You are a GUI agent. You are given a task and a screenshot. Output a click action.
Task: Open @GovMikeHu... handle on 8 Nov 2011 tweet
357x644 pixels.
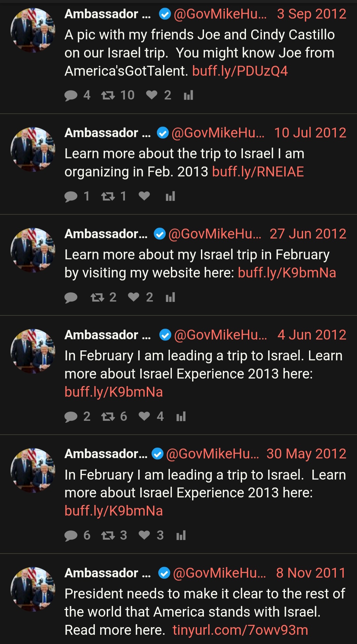click(219, 573)
